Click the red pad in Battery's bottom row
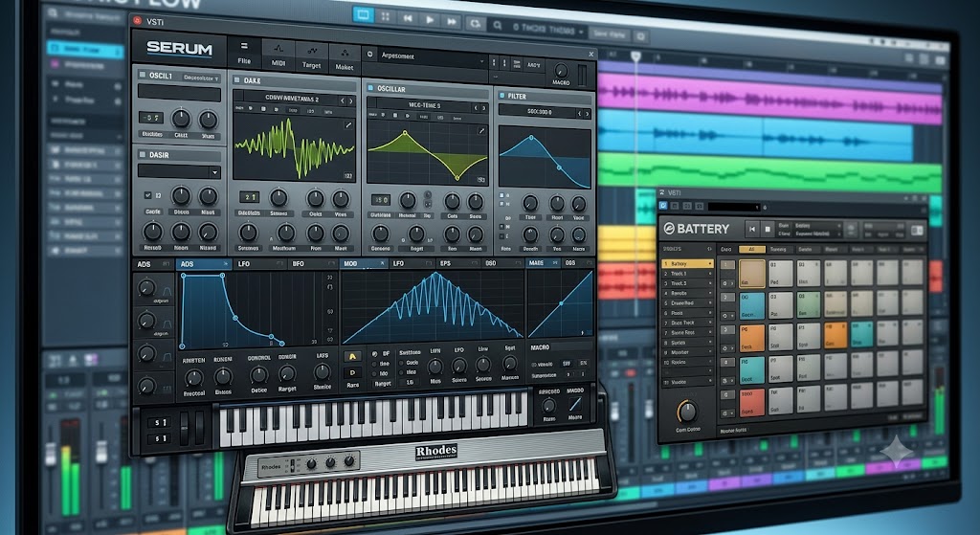Viewport: 980px width, 535px height. click(x=752, y=403)
